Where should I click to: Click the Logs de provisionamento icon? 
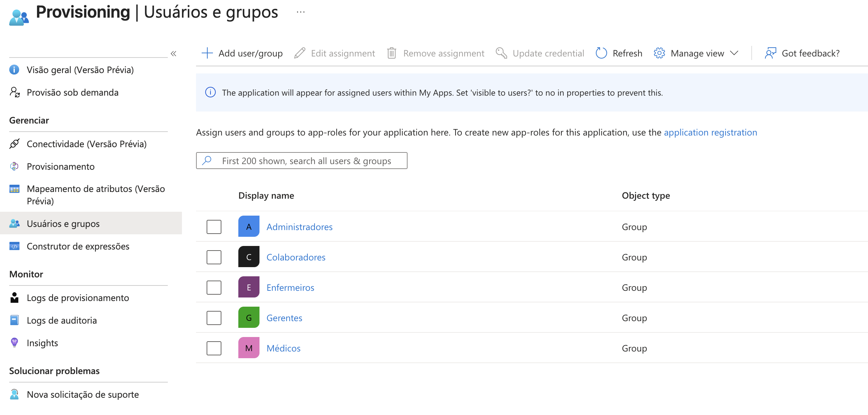(x=14, y=298)
